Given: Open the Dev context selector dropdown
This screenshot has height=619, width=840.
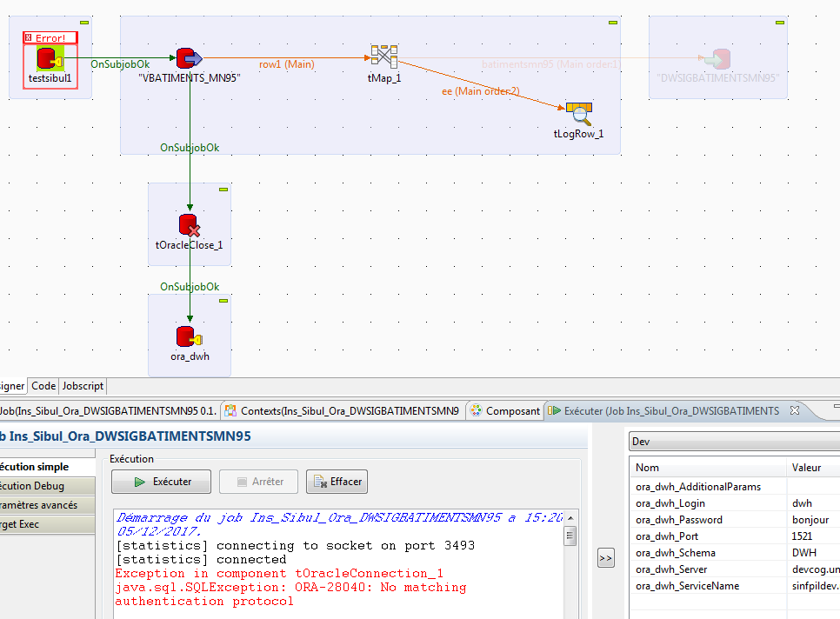Looking at the screenshot, I should click(x=735, y=441).
